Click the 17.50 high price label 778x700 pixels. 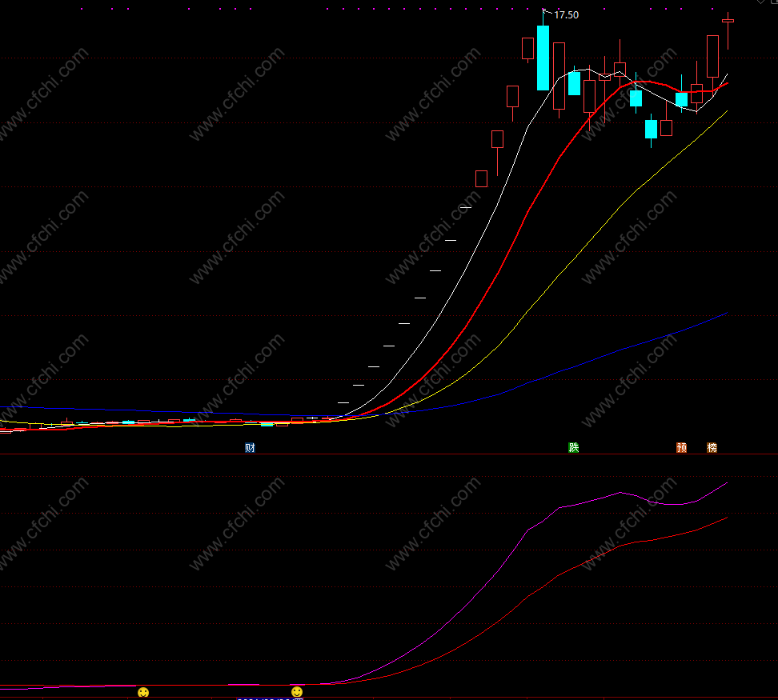click(x=566, y=15)
